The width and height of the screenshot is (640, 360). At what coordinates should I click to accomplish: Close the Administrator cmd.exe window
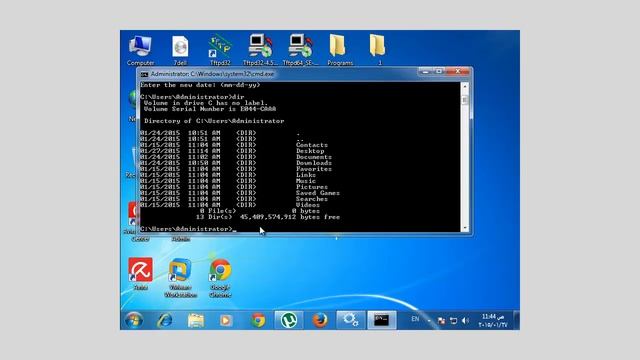pos(458,71)
